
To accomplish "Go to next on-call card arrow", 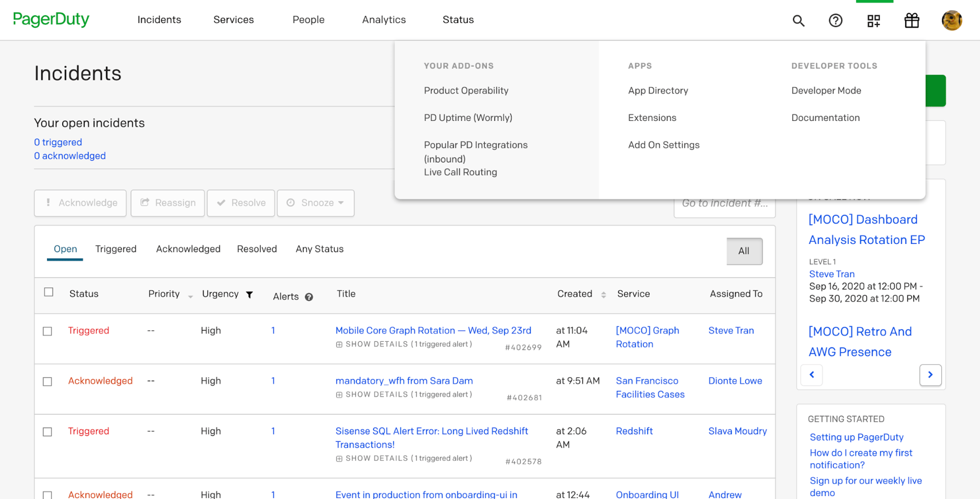I will 930,375.
